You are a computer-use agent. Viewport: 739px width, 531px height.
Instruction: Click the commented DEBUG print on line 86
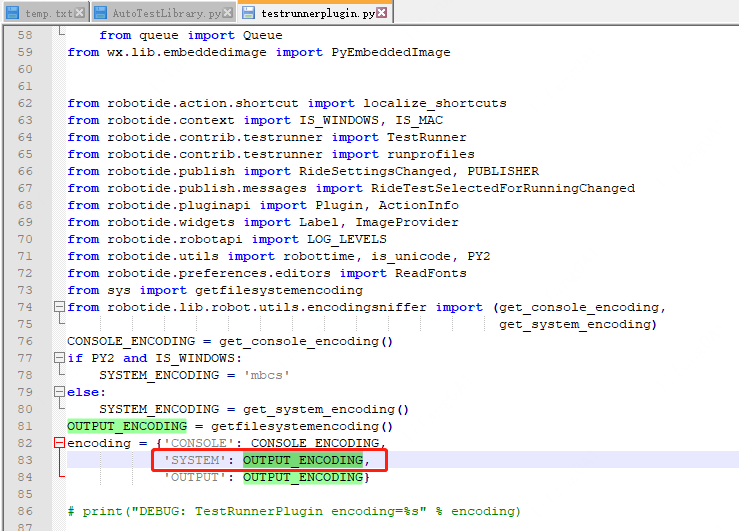pyautogui.click(x=294, y=511)
